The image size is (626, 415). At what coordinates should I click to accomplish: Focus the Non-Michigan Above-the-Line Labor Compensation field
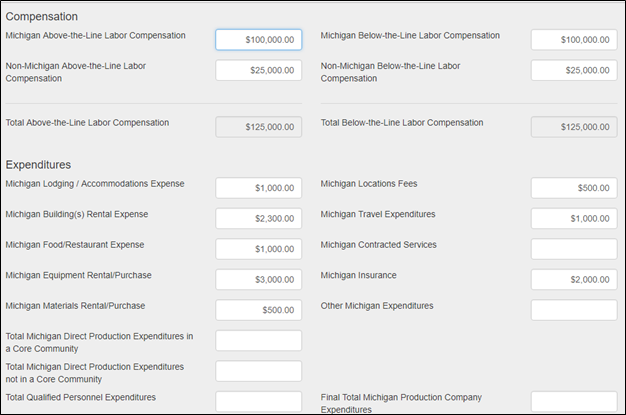pos(258,70)
